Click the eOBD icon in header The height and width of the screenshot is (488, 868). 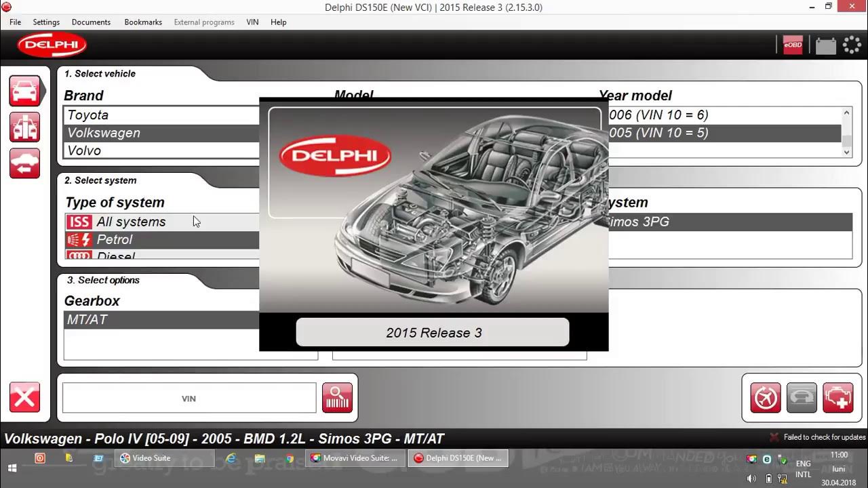pyautogui.click(x=793, y=45)
